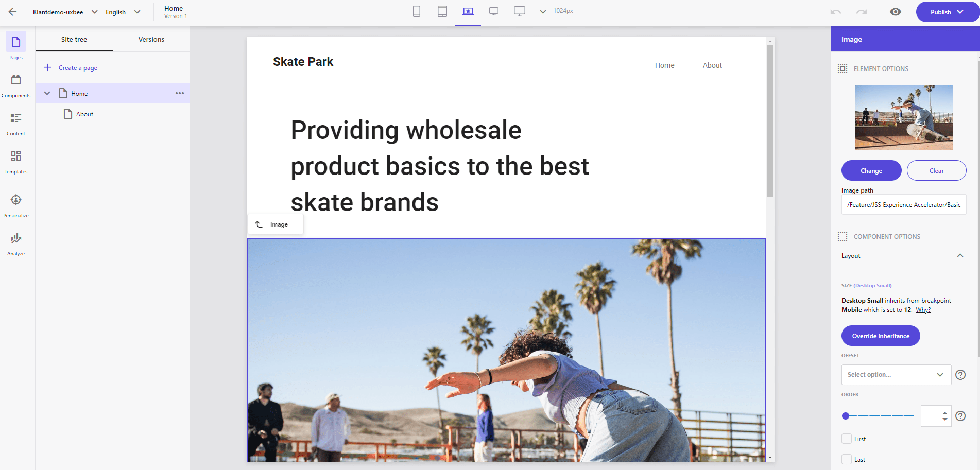Click the Change image button
Image resolution: width=980 pixels, height=470 pixels.
tap(871, 170)
